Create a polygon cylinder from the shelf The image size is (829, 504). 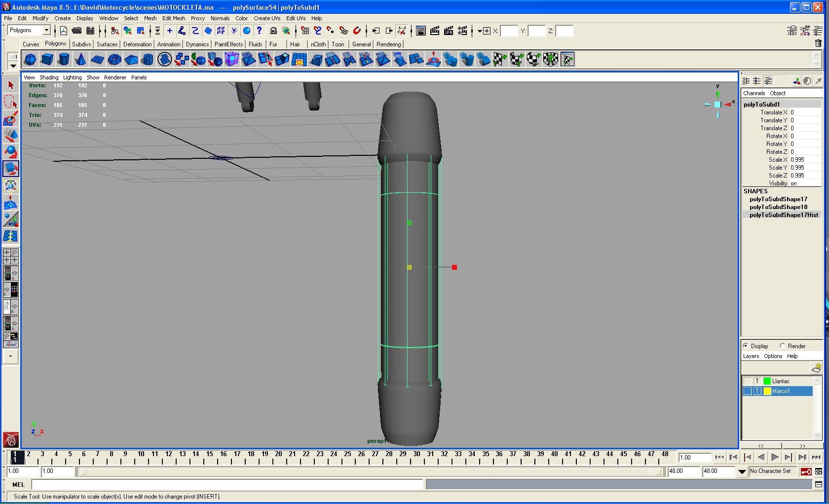64,60
